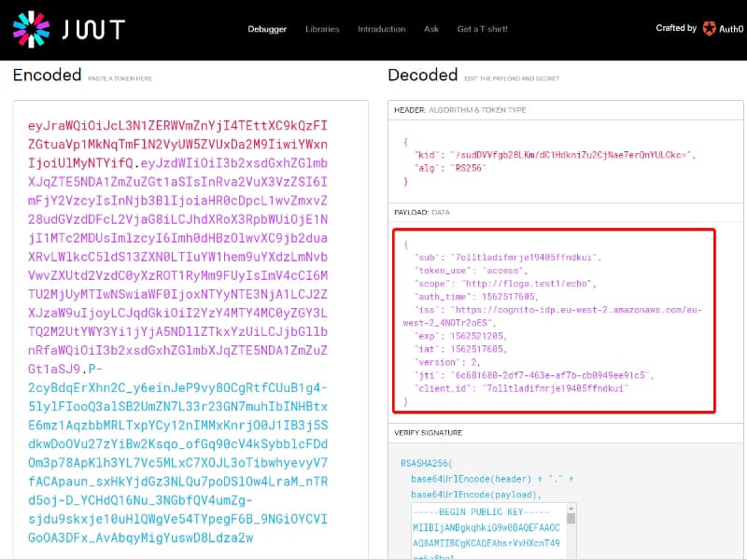The image size is (747, 560).
Task: Open the Debugger tab
Action: tap(267, 29)
